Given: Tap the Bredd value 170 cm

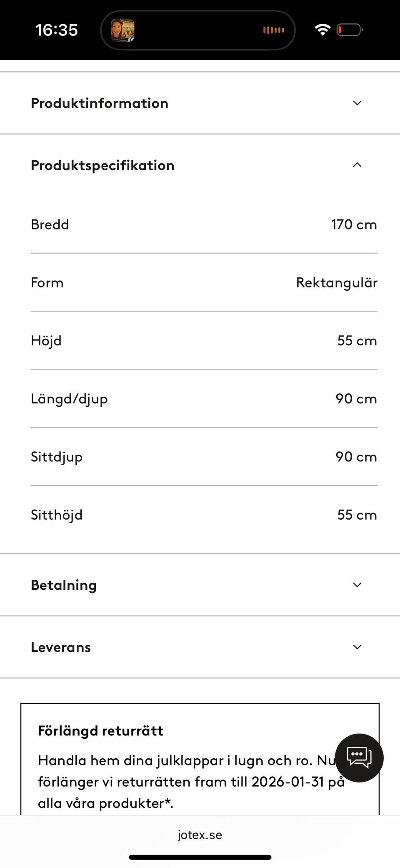Looking at the screenshot, I should [x=354, y=224].
